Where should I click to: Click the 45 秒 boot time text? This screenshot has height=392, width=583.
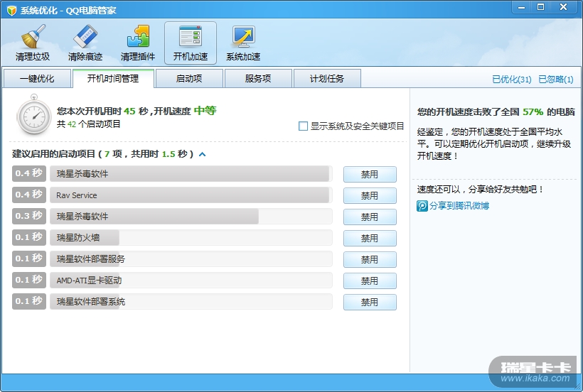[136, 111]
